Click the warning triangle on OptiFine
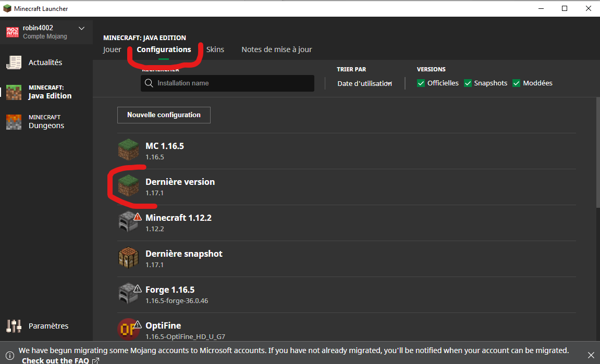This screenshot has width=600, height=364. (138, 324)
